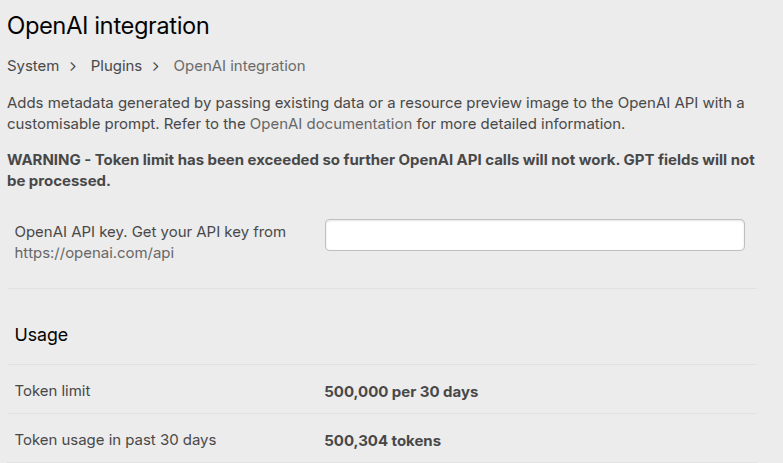Click the Token usage in past 30 days label
Screen dimensions: 783x463
coord(115,440)
